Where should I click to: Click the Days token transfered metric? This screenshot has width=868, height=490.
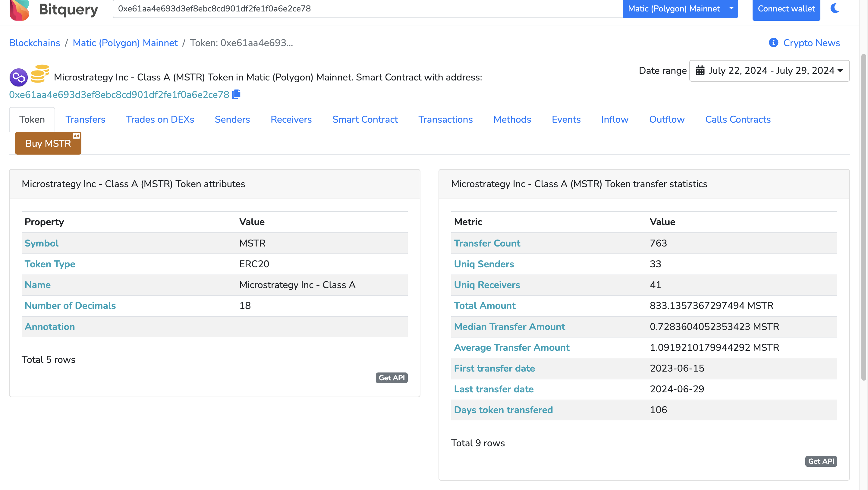(503, 410)
